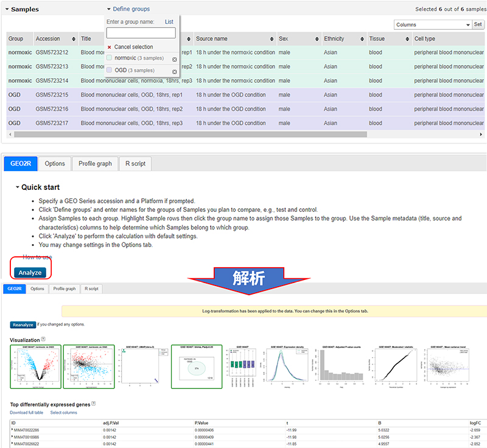
Task: Select the GSM5723212 sample row
Action: coord(245,52)
